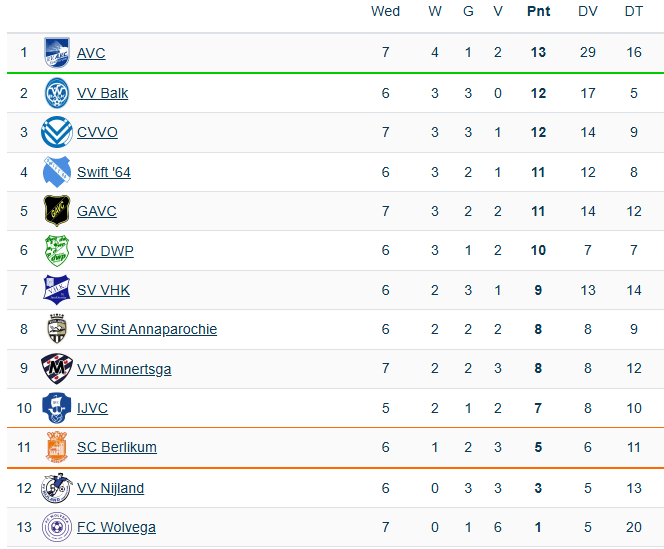
Task: Click the VV DWP green logo
Action: [x=56, y=250]
